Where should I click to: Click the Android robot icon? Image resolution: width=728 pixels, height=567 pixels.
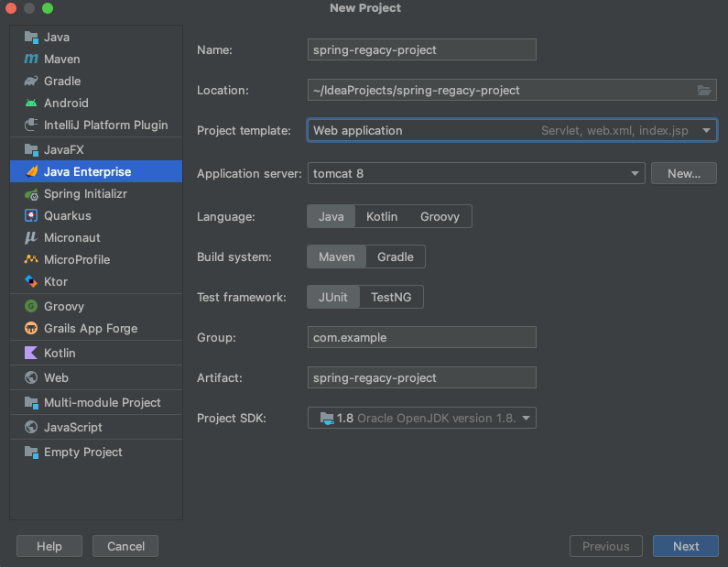(x=31, y=104)
